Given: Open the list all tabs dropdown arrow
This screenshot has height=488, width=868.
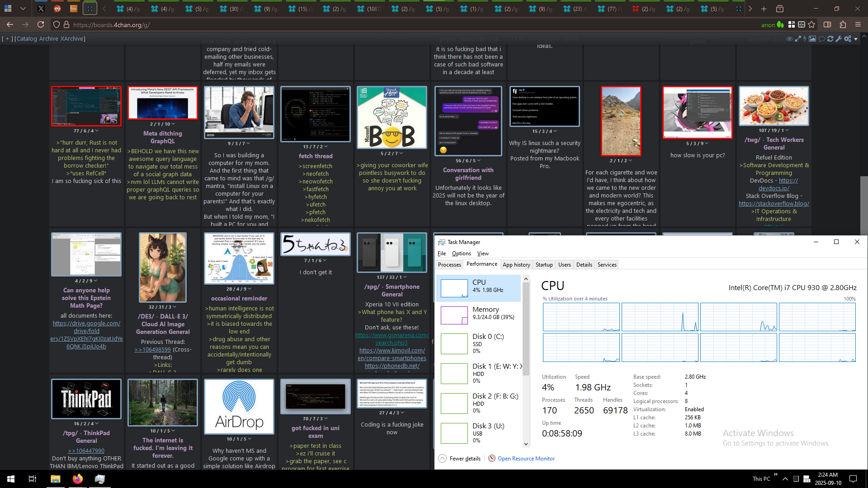Looking at the screenshot, I should tap(780, 9).
